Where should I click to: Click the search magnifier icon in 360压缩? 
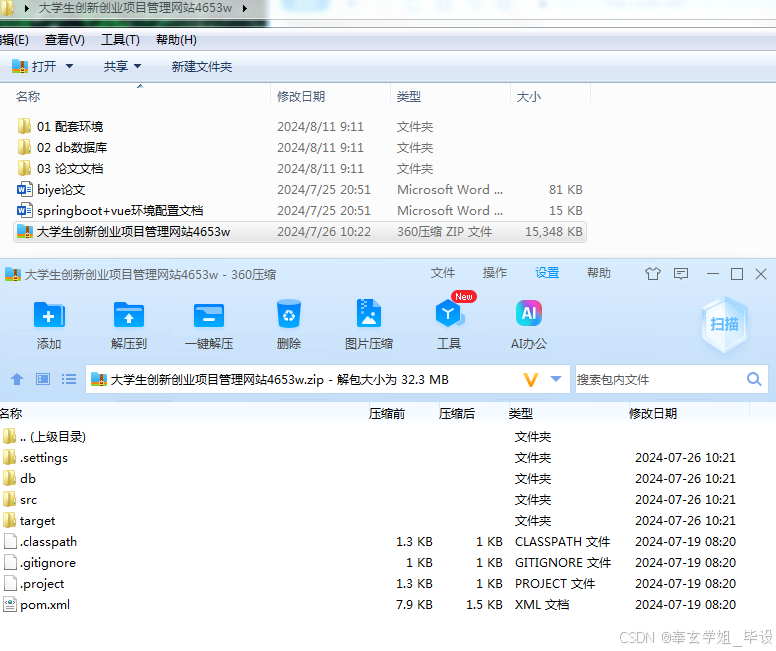754,379
